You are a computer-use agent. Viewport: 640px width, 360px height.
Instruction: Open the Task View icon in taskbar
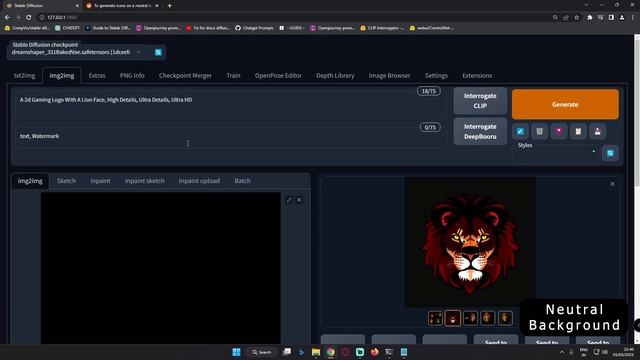(287, 352)
